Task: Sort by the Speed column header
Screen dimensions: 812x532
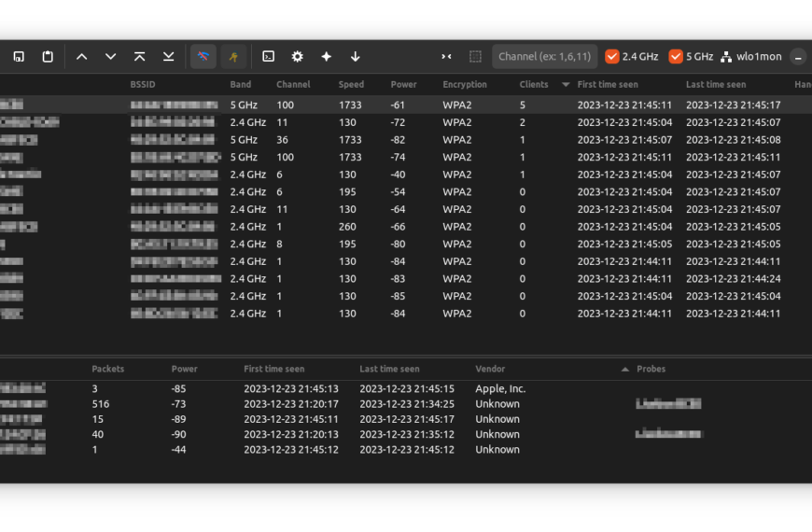Action: (x=351, y=84)
